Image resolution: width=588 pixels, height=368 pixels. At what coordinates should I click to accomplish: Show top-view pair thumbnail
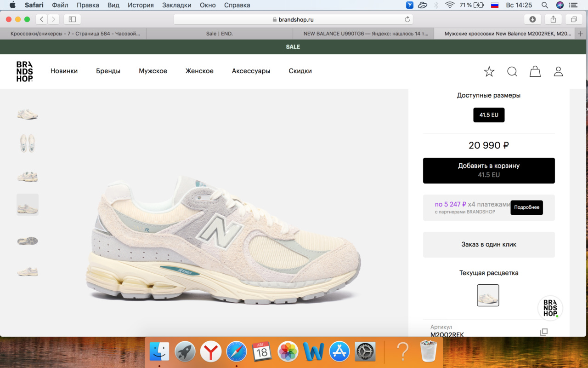tap(28, 144)
